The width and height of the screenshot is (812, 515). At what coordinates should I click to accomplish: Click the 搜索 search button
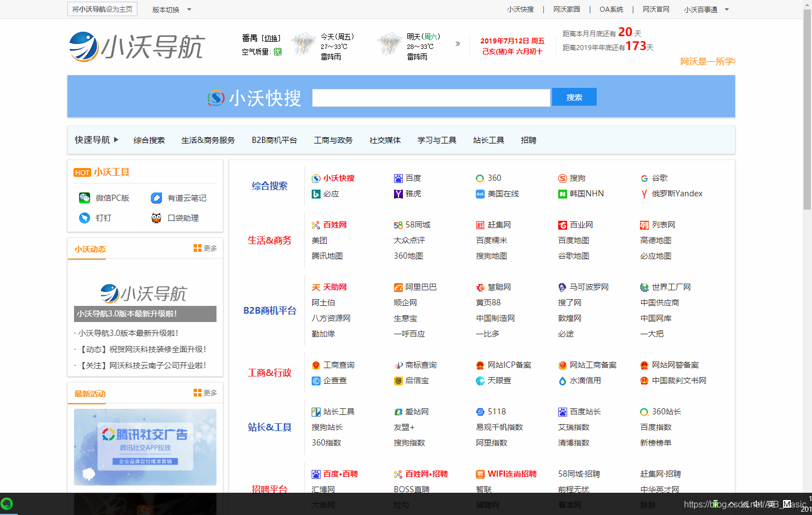(x=574, y=97)
